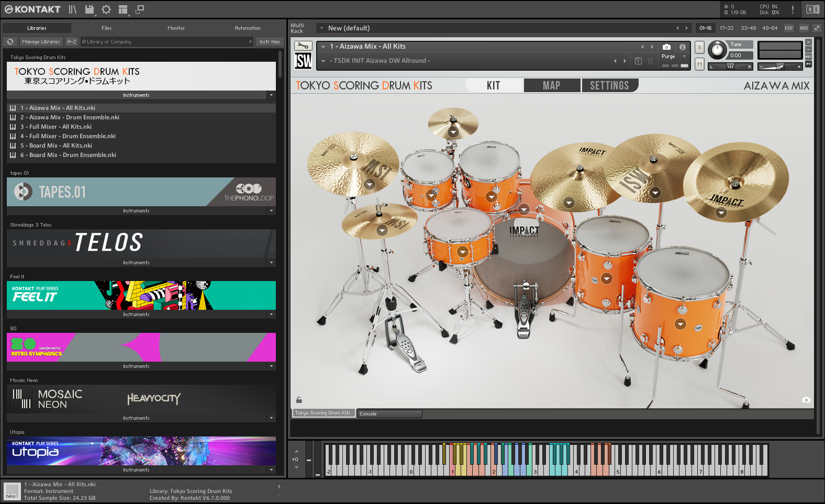Toggle the KSP multi script button
Screen dimensions: 825x504
pyautogui.click(x=788, y=28)
